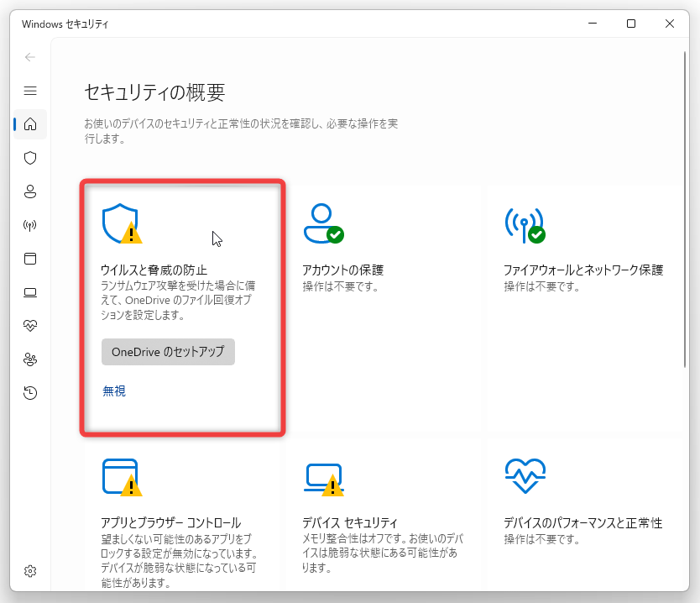700x603 pixels.
Task: Close the Windows セキュリティ window
Action: 669,24
